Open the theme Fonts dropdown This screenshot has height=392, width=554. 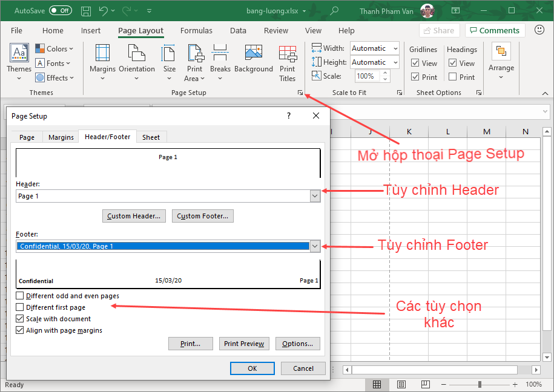click(x=53, y=63)
